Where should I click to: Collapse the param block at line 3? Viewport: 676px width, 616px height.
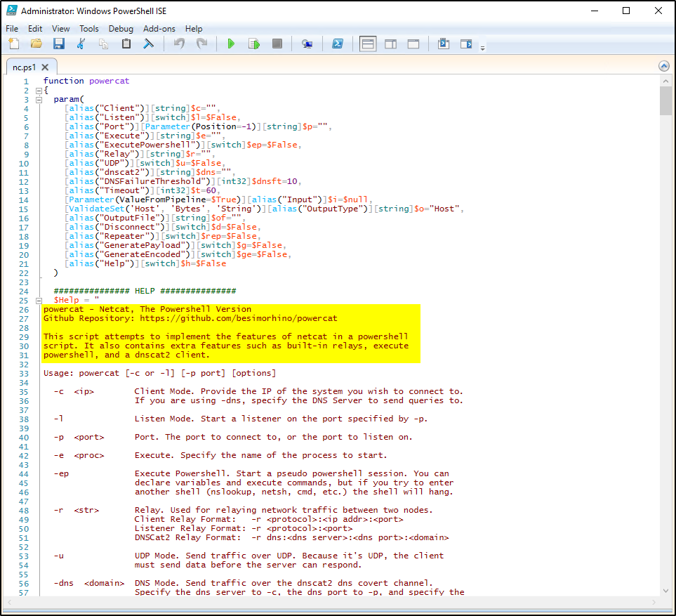tap(38, 100)
